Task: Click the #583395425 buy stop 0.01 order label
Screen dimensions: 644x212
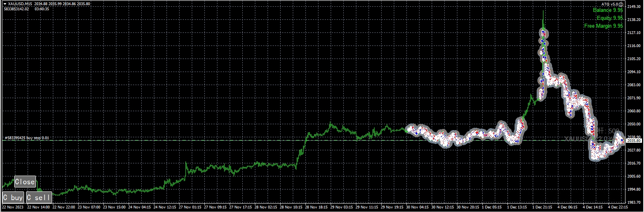Action: pos(27,138)
